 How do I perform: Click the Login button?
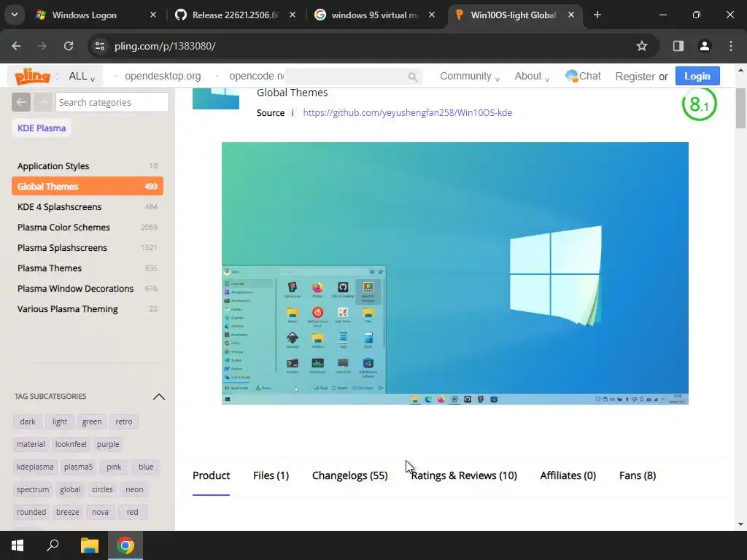697,76
